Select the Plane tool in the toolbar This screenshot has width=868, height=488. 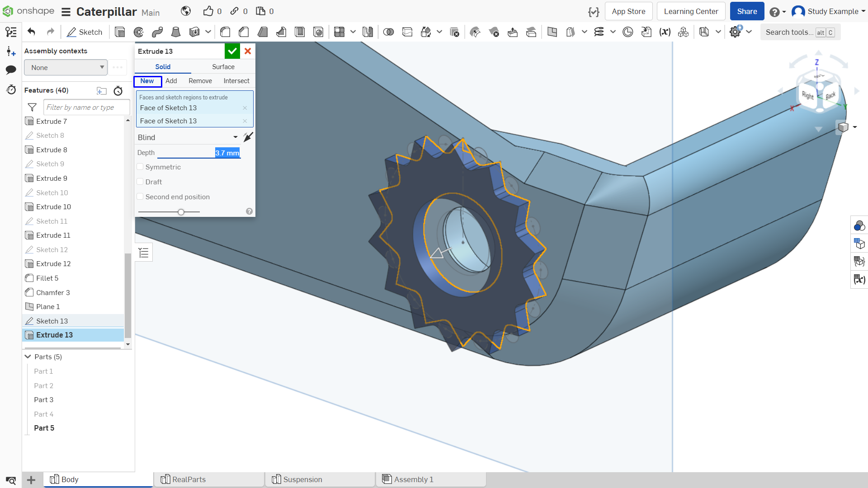coord(552,32)
